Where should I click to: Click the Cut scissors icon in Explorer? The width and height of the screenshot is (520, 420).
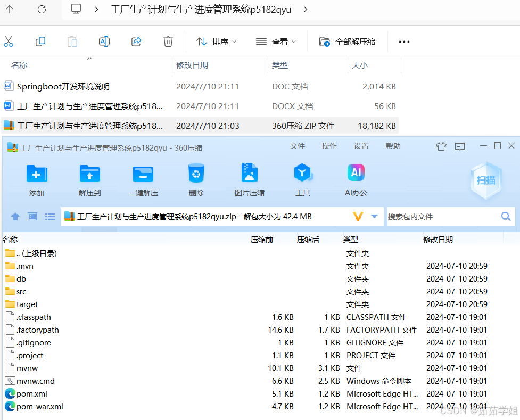(x=9, y=42)
